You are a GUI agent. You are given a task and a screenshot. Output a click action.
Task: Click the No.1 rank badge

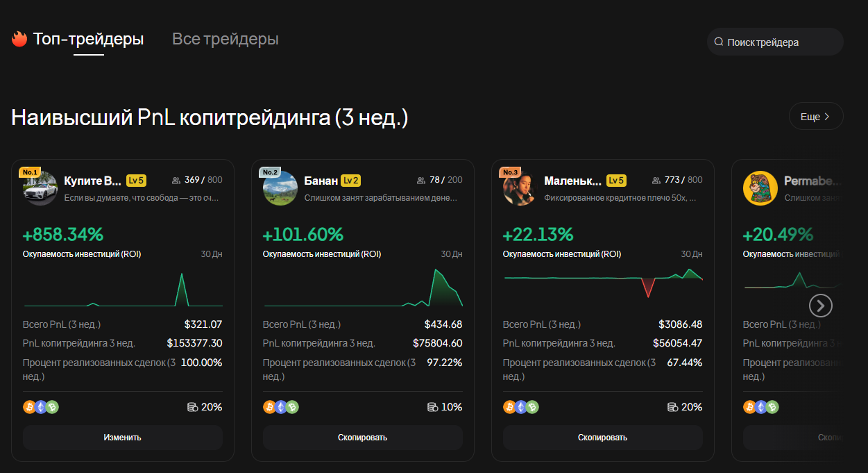(x=30, y=172)
